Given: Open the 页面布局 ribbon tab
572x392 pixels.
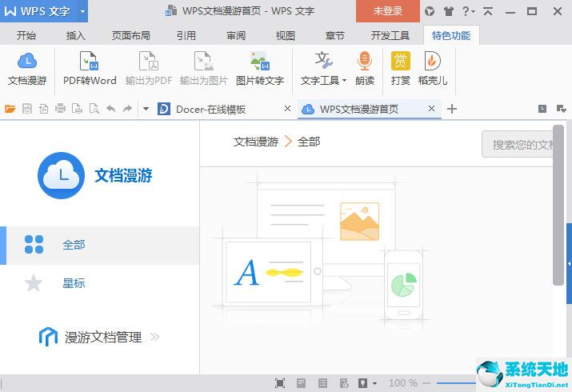Looking at the screenshot, I should click(131, 36).
